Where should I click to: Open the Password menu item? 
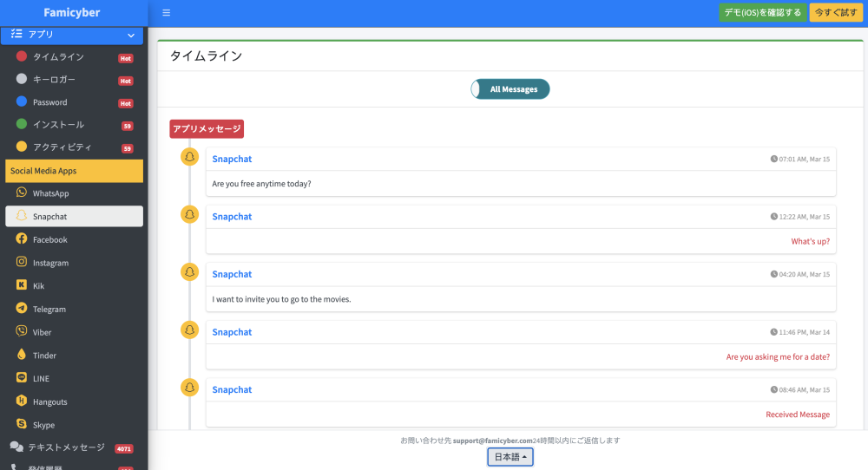[74, 102]
